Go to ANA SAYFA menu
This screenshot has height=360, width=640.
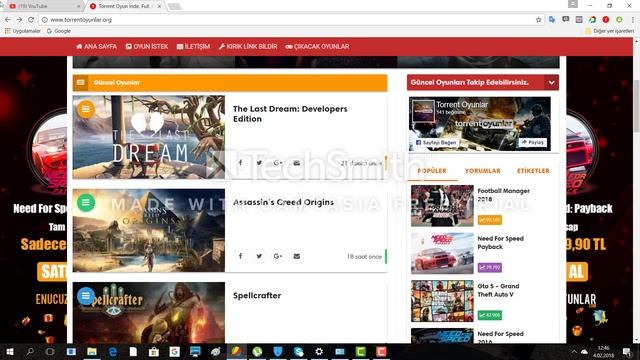tap(96, 47)
